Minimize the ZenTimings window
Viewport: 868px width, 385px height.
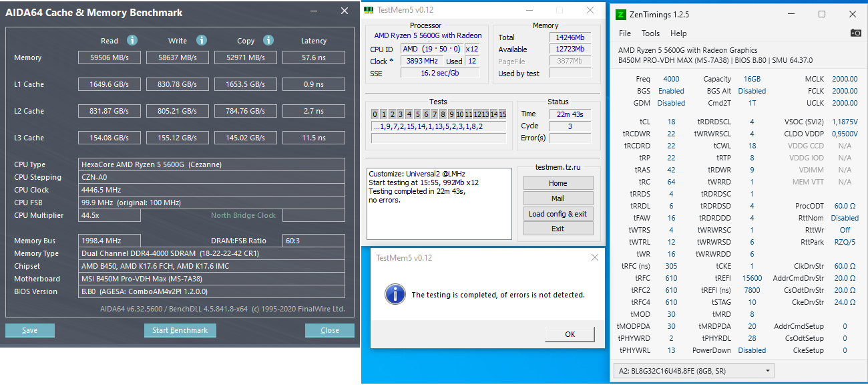coord(791,14)
